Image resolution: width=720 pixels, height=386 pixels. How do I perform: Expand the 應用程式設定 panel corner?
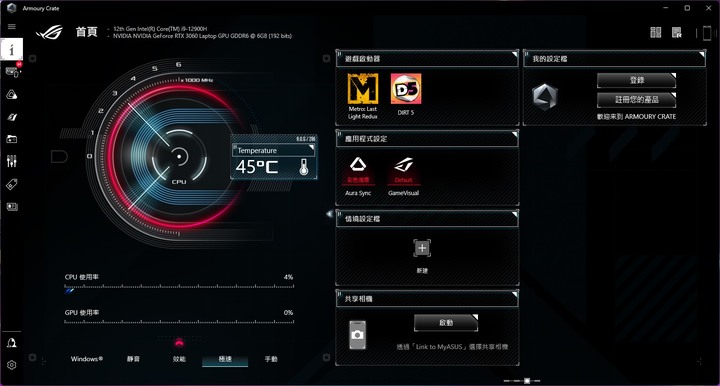(x=514, y=134)
